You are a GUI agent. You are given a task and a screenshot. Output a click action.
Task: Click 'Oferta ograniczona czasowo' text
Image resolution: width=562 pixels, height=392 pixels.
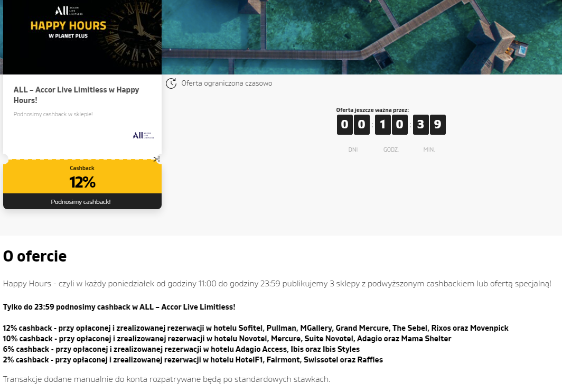pyautogui.click(x=227, y=83)
